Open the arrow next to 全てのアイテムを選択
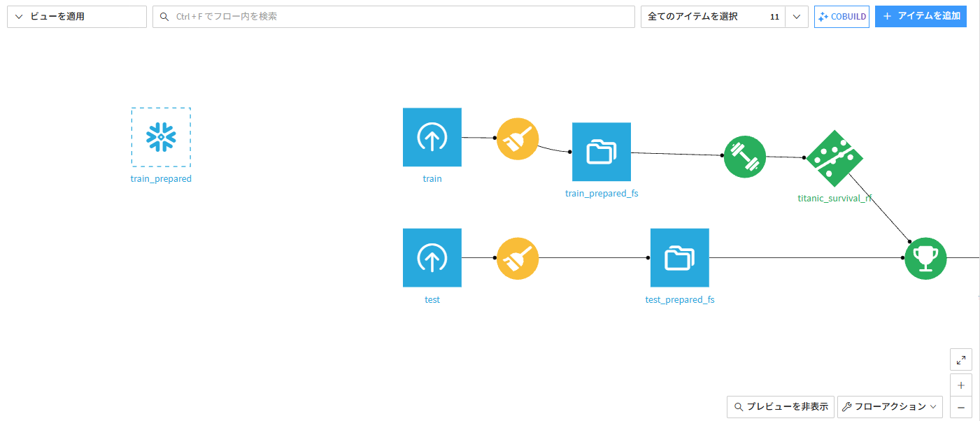 point(797,17)
